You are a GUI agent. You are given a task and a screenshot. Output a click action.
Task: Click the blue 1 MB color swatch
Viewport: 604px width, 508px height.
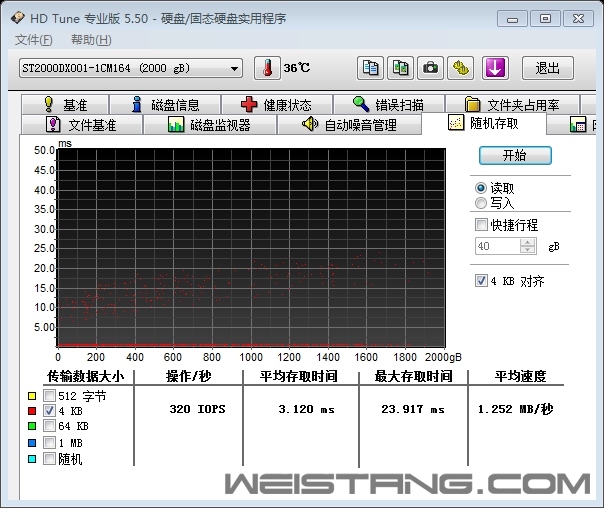[32, 443]
